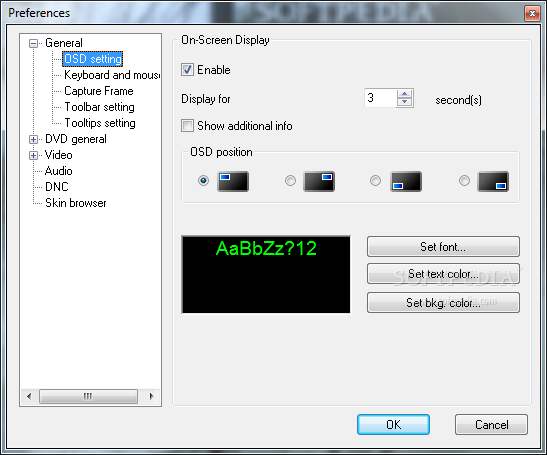Select Audio category
The width and height of the screenshot is (547, 455).
coord(59,171)
